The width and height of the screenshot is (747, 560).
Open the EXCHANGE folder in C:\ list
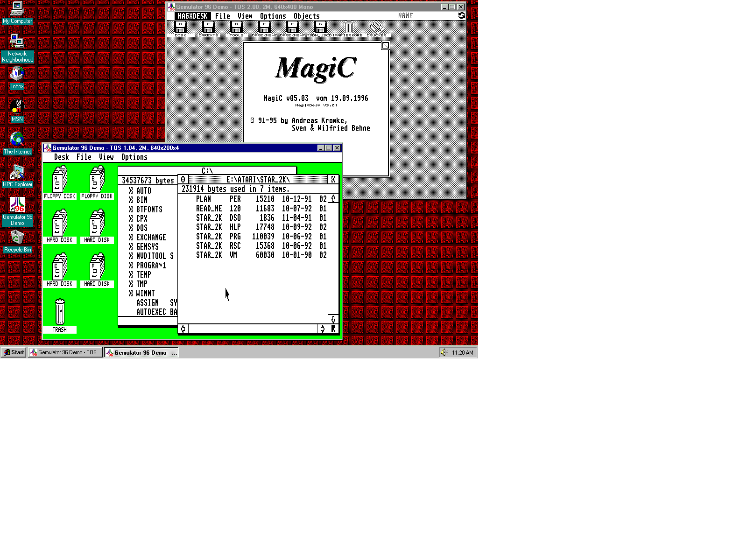coord(150,237)
